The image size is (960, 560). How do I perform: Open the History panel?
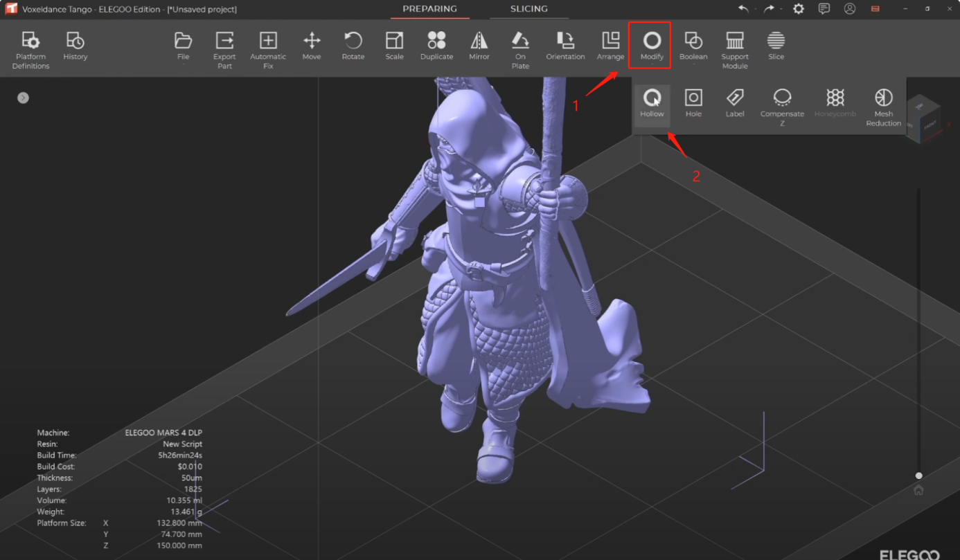(x=75, y=46)
